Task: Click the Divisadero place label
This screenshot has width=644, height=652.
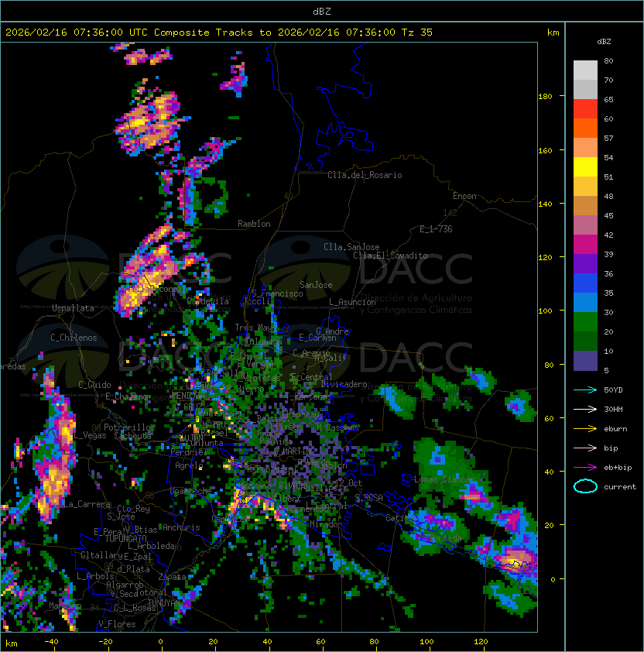Action: [344, 384]
